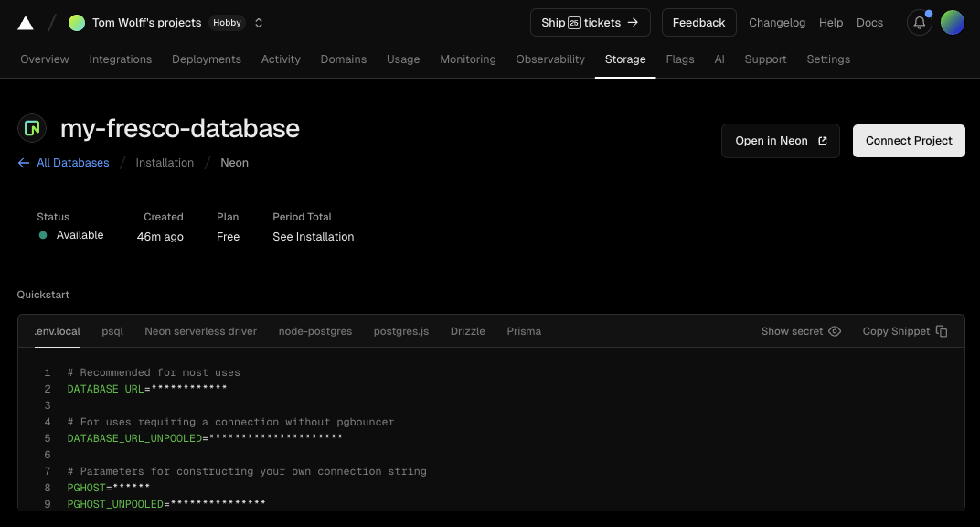Viewport: 980px width, 527px height.
Task: Click the Open in Neon button
Action: (x=780, y=141)
